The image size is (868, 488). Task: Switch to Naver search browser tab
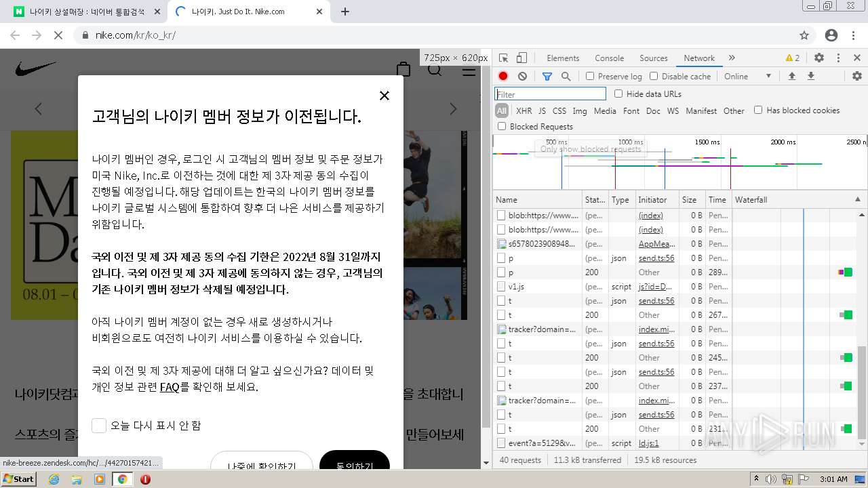click(x=88, y=12)
